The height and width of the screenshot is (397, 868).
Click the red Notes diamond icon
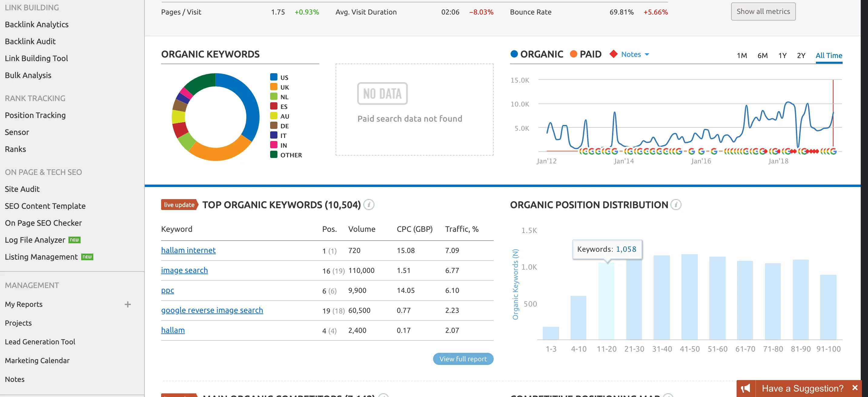[614, 54]
